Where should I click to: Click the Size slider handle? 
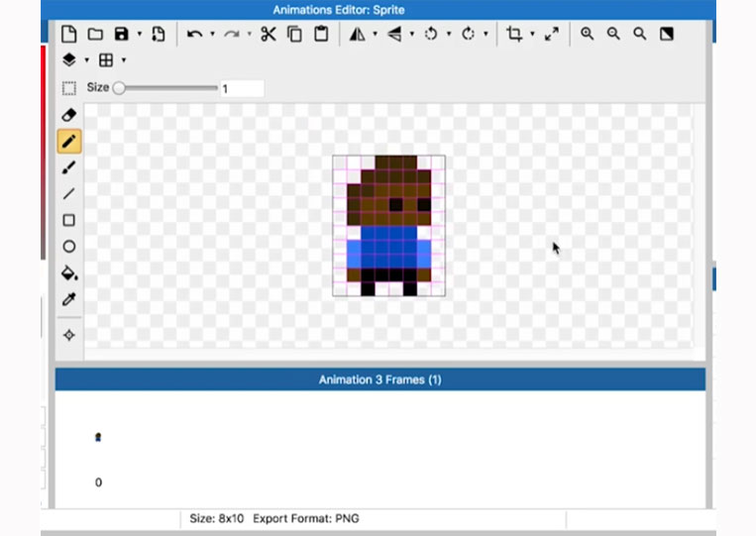(x=119, y=88)
